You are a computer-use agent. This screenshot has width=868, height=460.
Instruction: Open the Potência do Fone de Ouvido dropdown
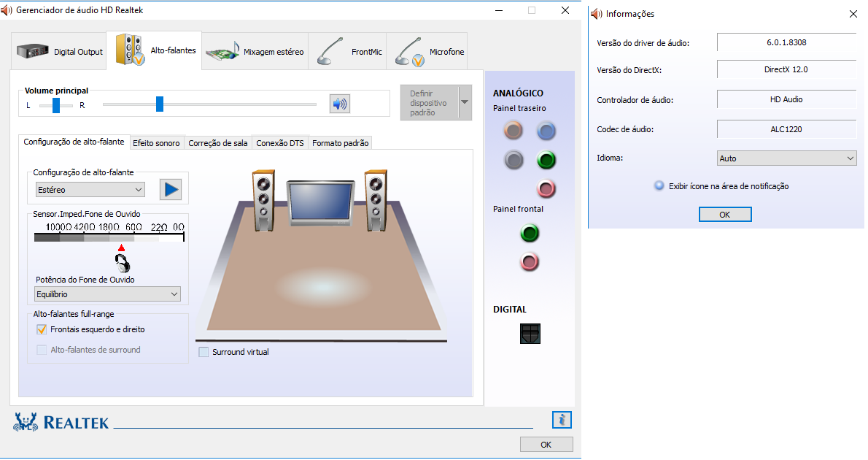point(107,294)
